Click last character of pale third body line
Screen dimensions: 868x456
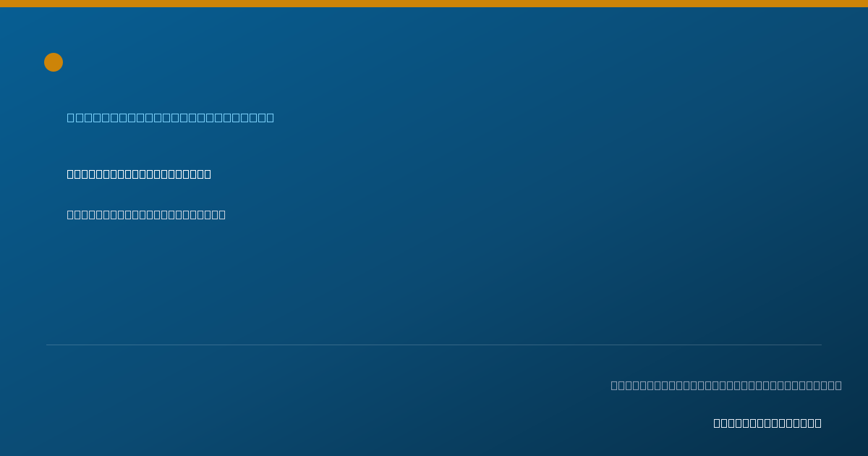click(x=222, y=214)
